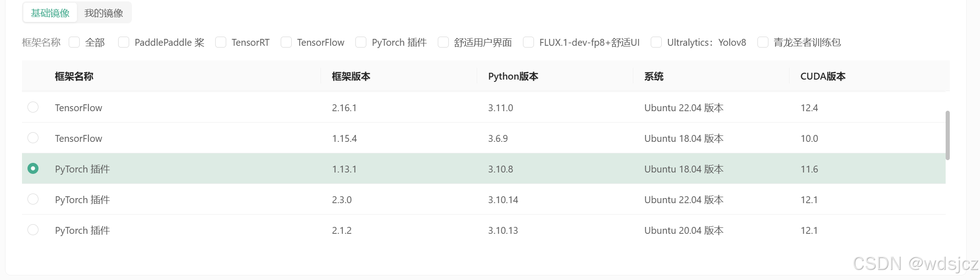Click Python version 3.10.13 cell
Image resolution: width=980 pixels, height=280 pixels.
503,231
